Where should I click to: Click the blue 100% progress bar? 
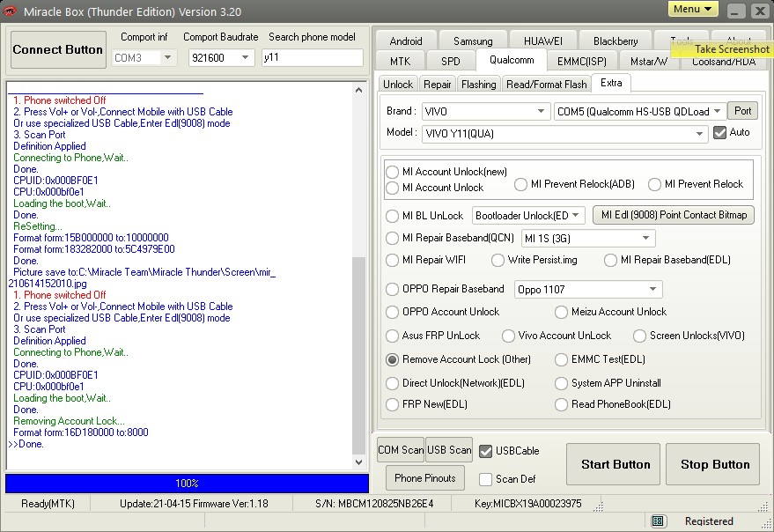[187, 484]
